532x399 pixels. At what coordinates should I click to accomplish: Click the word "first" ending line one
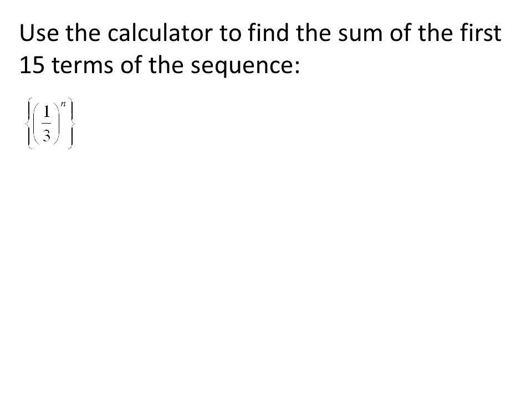coord(480,33)
